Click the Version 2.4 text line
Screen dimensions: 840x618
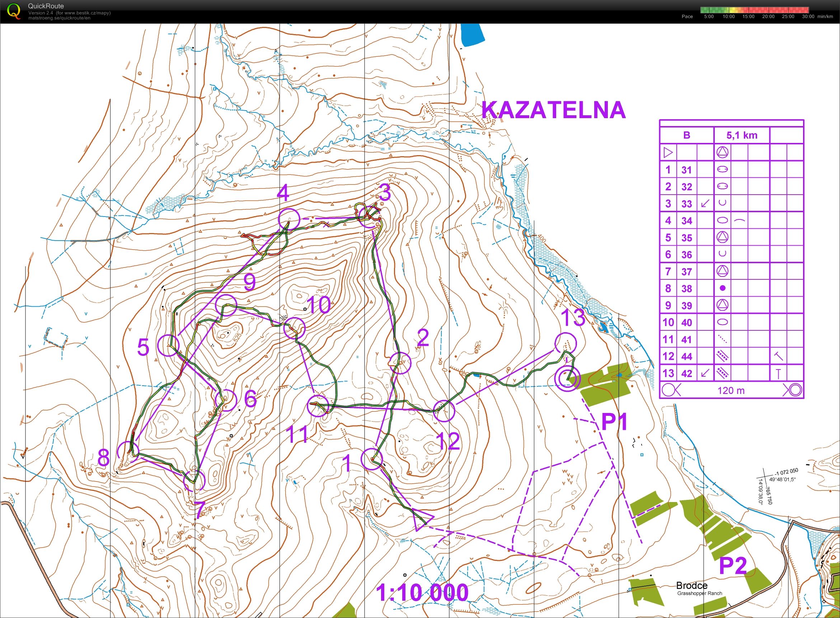click(x=69, y=13)
